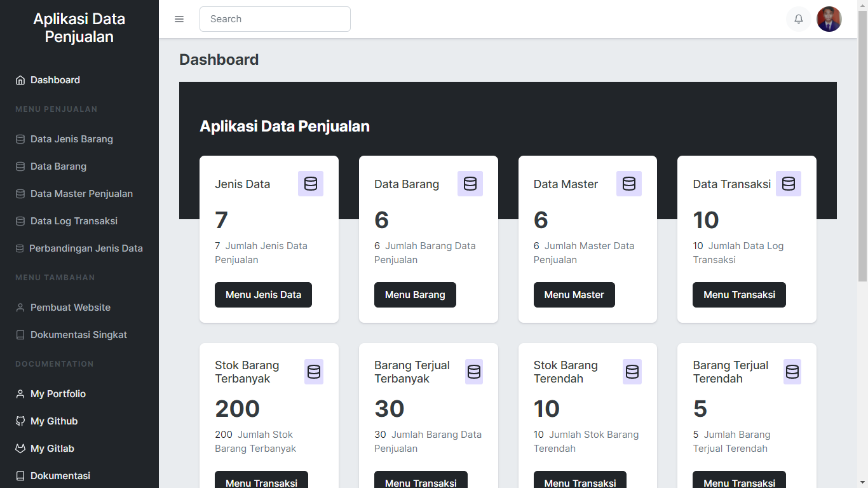Click database icon beside Data Log Transaksi
The width and height of the screenshot is (868, 488).
pyautogui.click(x=20, y=221)
